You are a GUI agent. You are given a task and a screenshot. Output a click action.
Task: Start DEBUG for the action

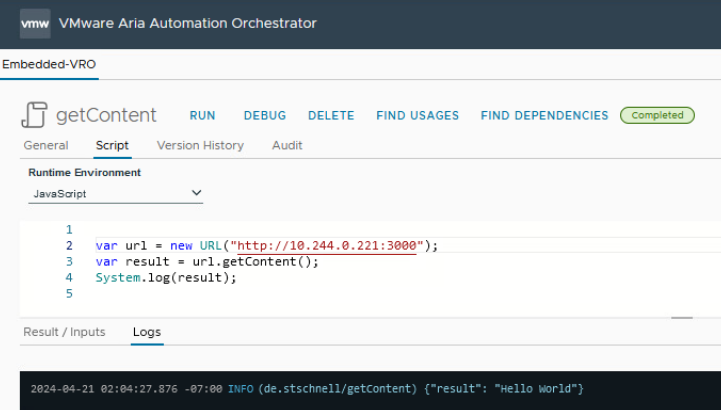pyautogui.click(x=265, y=115)
